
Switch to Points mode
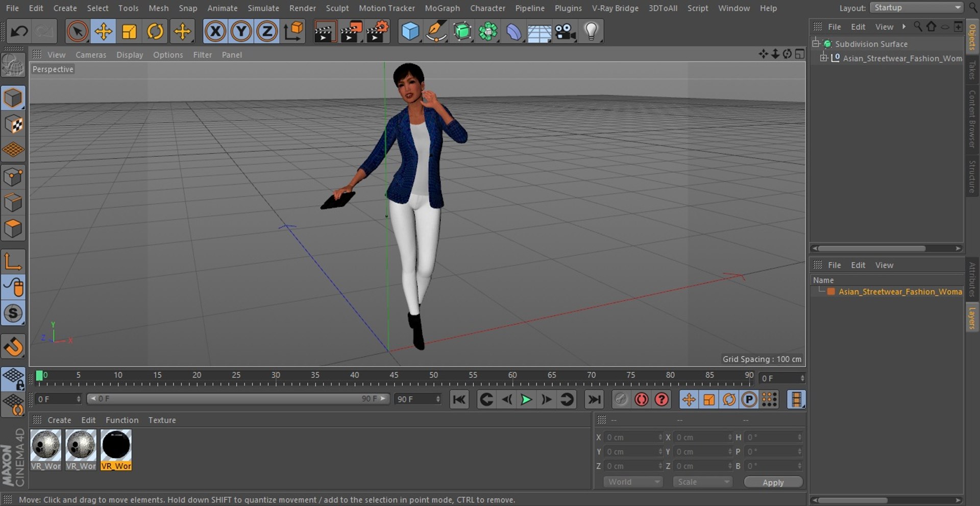coord(13,177)
